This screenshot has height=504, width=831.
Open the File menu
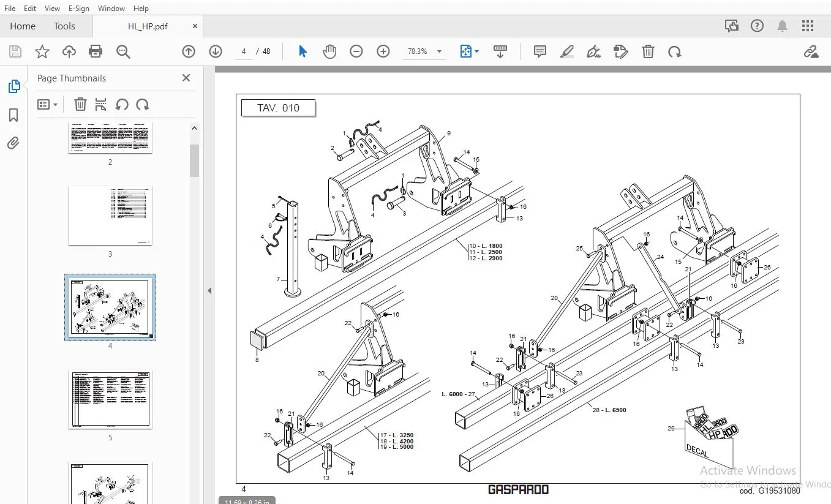[x=10, y=9]
